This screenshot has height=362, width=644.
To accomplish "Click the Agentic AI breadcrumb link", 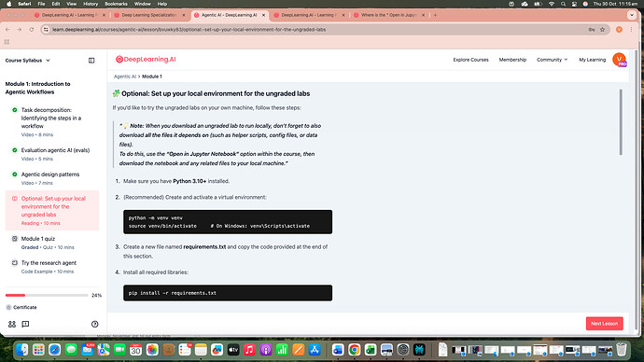I will 125,77.
